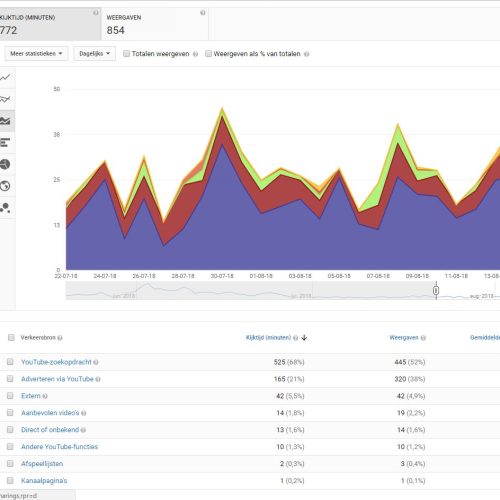This screenshot has width=500, height=500.
Task: Click help icon next to Totalen weergeven
Action: pyautogui.click(x=195, y=54)
